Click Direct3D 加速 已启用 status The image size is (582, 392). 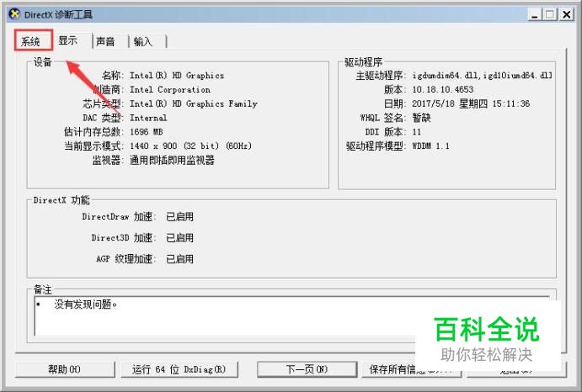point(179,238)
